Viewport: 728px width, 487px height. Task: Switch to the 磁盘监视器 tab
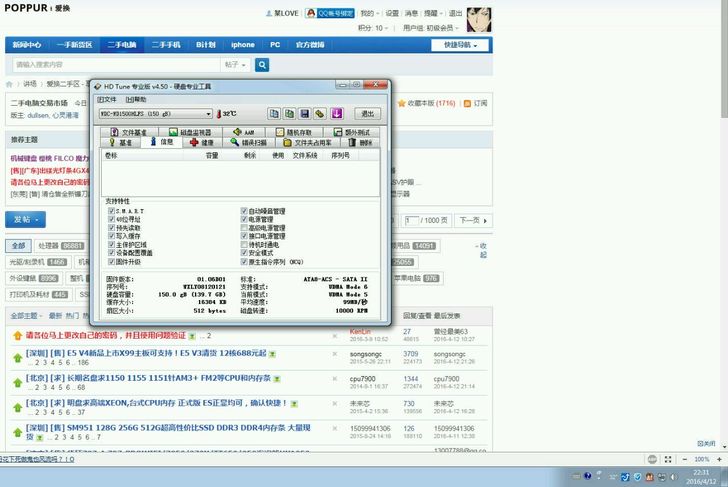(190, 132)
